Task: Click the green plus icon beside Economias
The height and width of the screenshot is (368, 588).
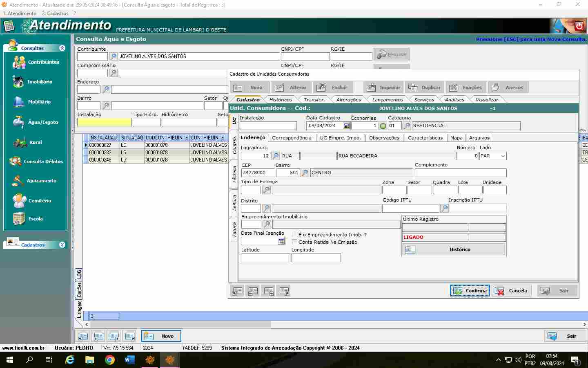Action: pos(383,126)
